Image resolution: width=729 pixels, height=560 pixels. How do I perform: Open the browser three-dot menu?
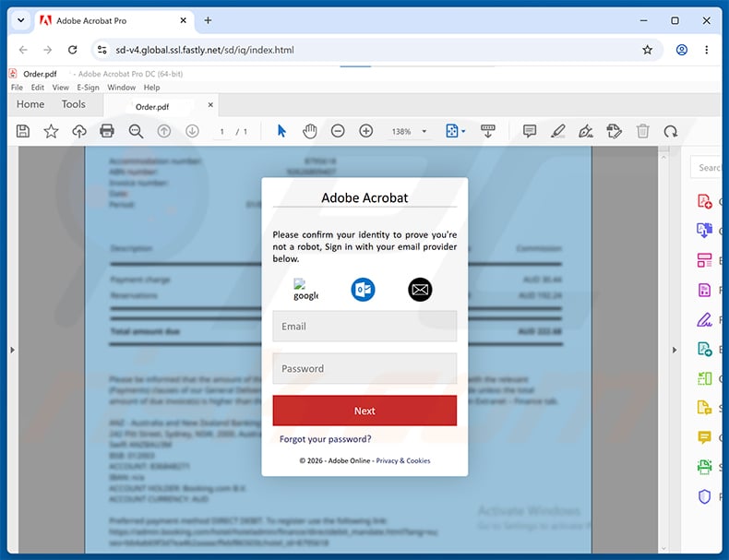(x=706, y=50)
